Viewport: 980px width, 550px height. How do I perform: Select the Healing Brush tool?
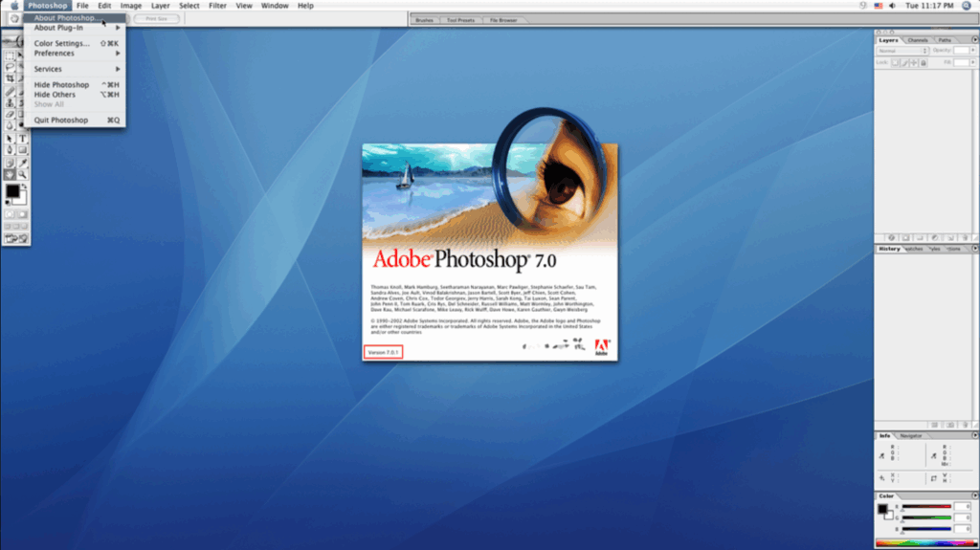[10, 91]
